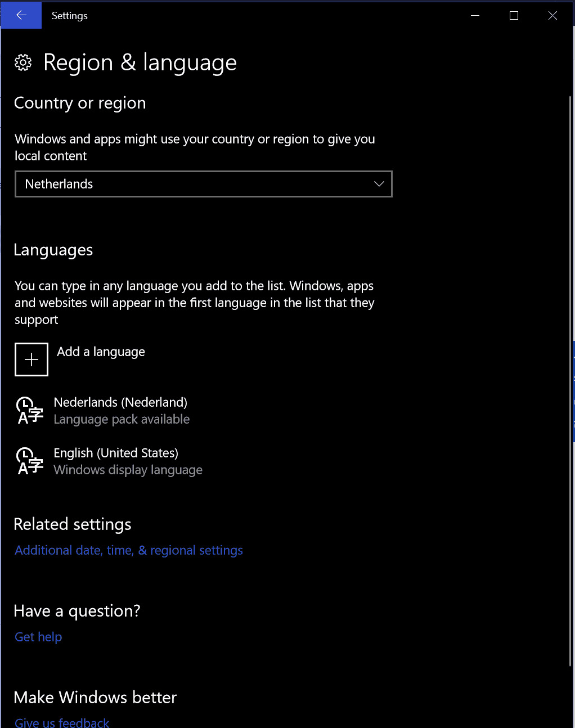This screenshot has height=728, width=575.
Task: Click the language icon beside Nederlands (Nederland)
Action: [x=30, y=411]
